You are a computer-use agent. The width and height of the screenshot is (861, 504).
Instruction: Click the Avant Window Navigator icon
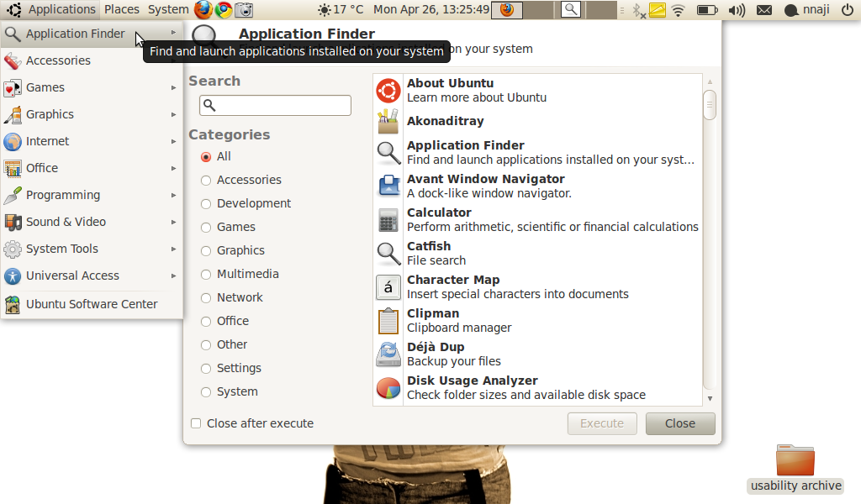tap(388, 186)
